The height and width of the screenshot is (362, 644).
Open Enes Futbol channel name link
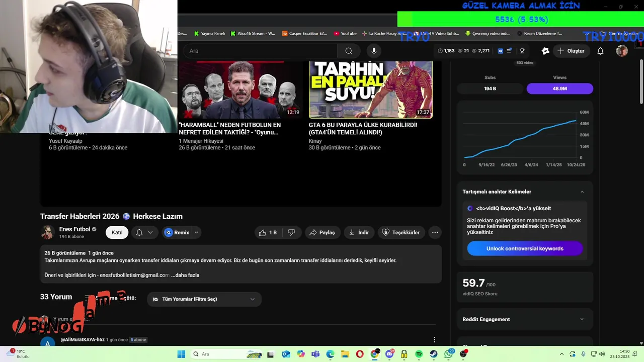click(x=74, y=229)
